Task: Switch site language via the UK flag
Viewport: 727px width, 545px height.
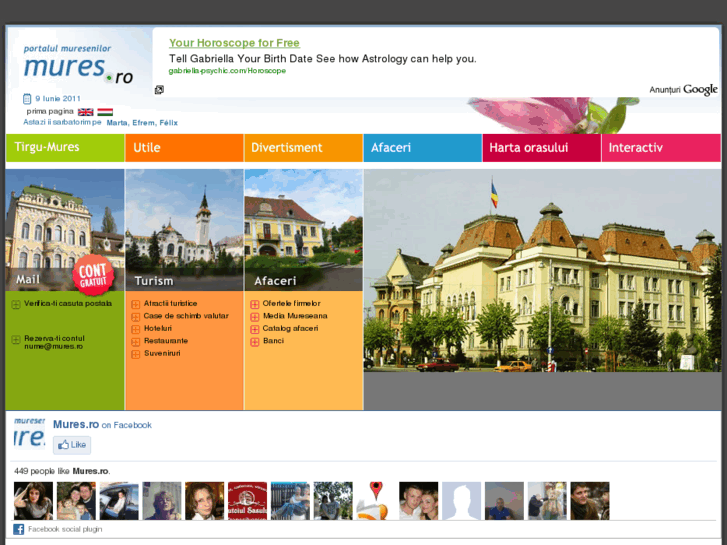Action: click(x=85, y=112)
